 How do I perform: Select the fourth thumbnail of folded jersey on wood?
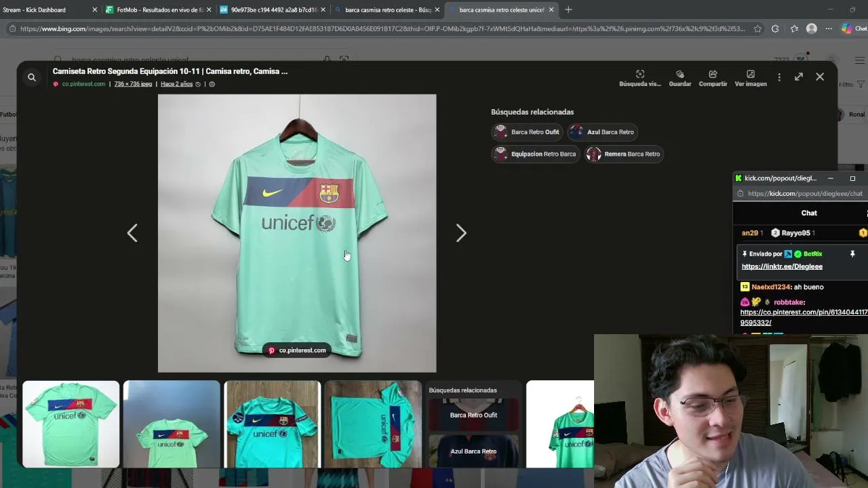click(x=373, y=424)
